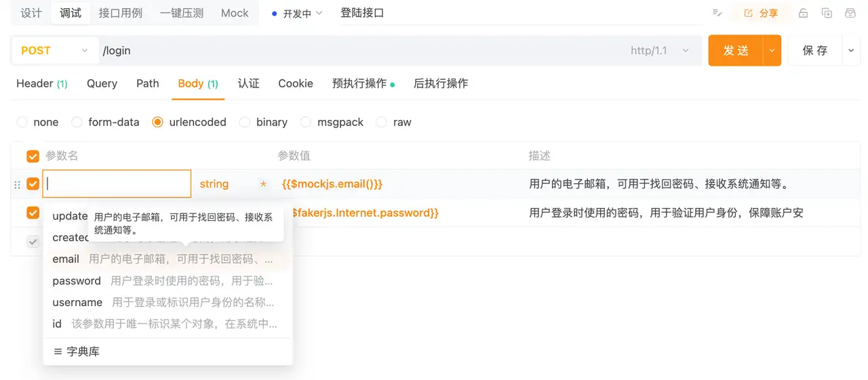Pick the password suggestion

[x=168, y=280]
